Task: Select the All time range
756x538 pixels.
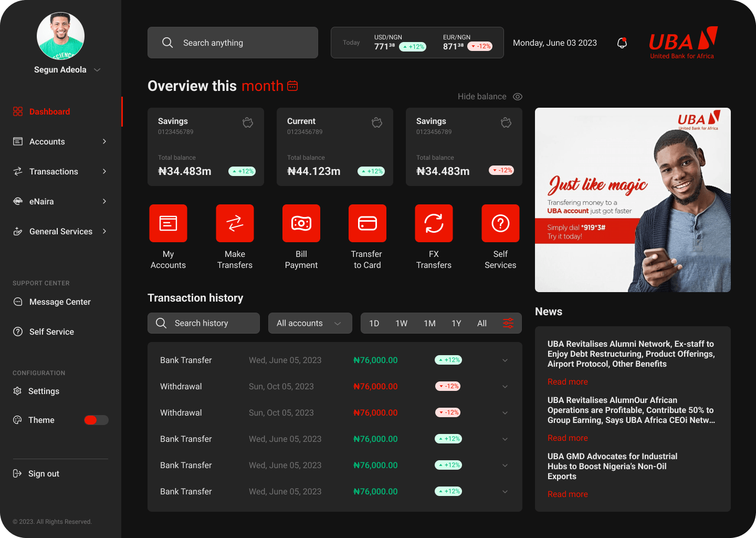Action: click(482, 323)
